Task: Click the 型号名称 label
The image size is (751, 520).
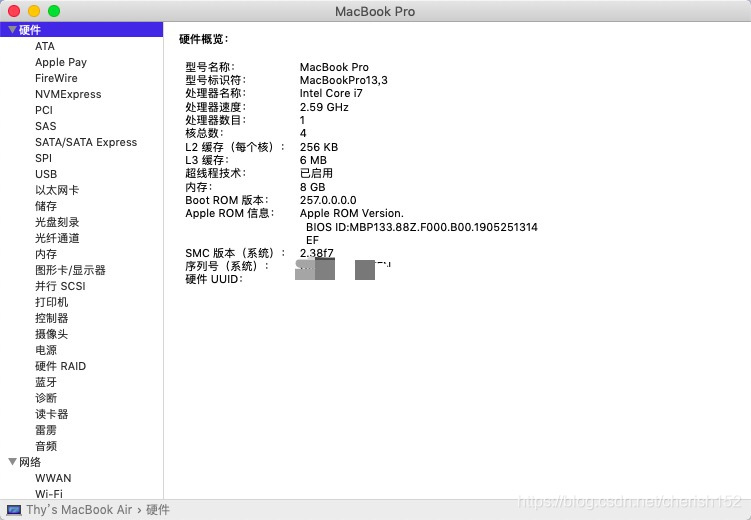Action: point(210,67)
